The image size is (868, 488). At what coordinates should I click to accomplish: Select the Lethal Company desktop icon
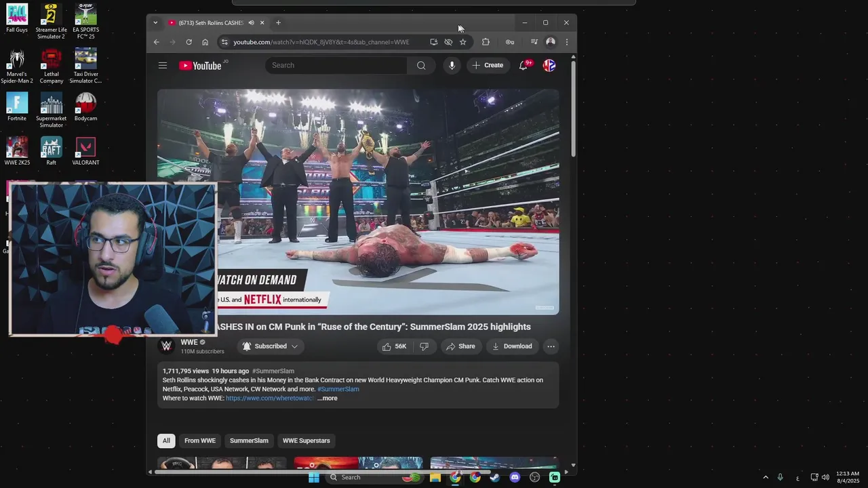coord(52,66)
